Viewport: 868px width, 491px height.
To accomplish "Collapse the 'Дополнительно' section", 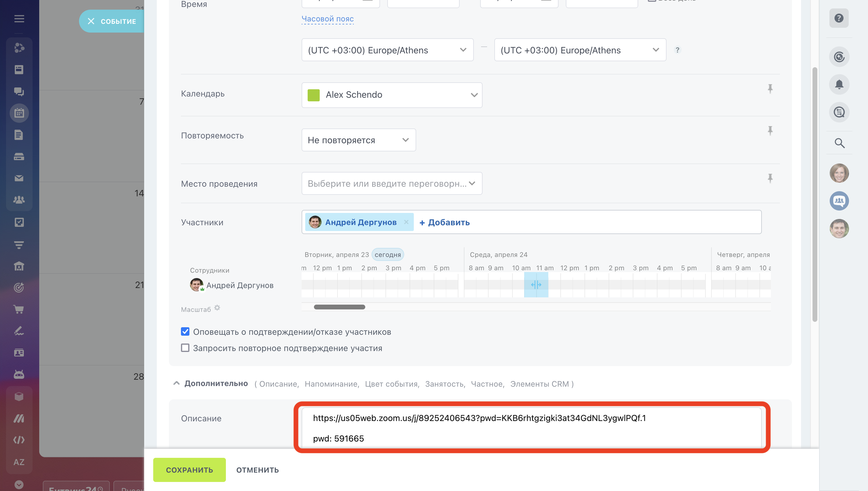I will (x=176, y=383).
